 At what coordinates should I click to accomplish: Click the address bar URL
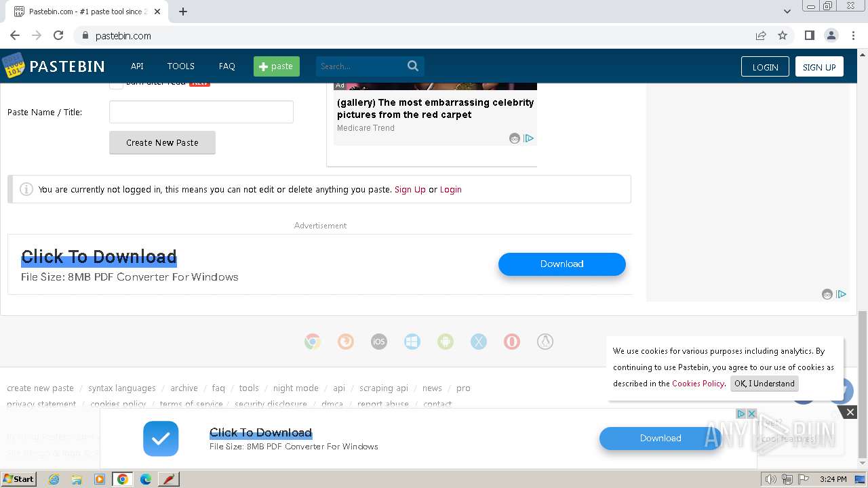(x=123, y=35)
